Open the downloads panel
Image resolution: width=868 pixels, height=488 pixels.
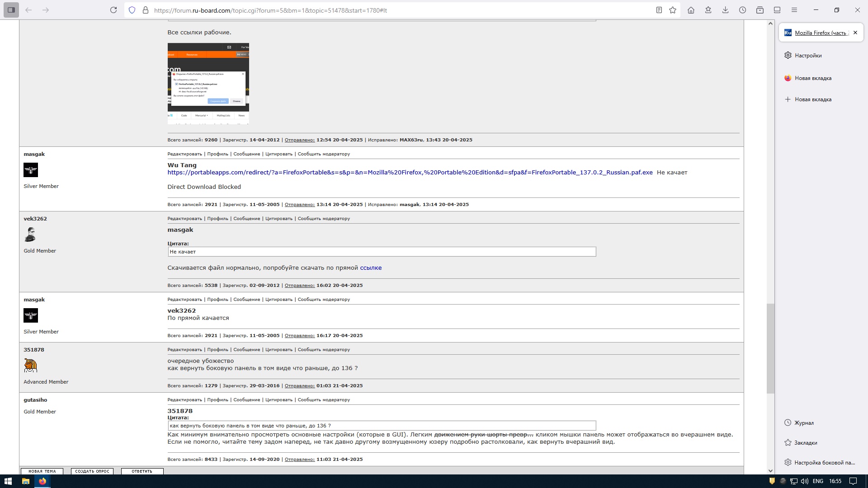coord(725,10)
